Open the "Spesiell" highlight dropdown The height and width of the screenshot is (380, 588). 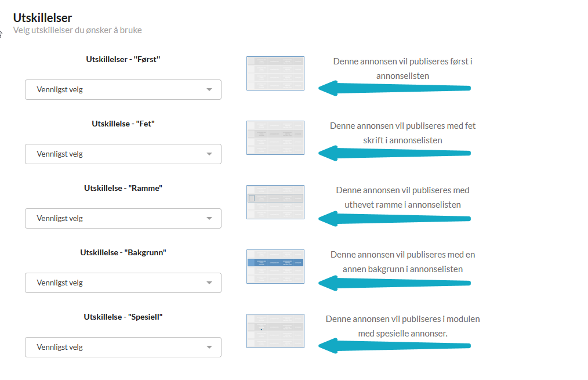point(123,347)
